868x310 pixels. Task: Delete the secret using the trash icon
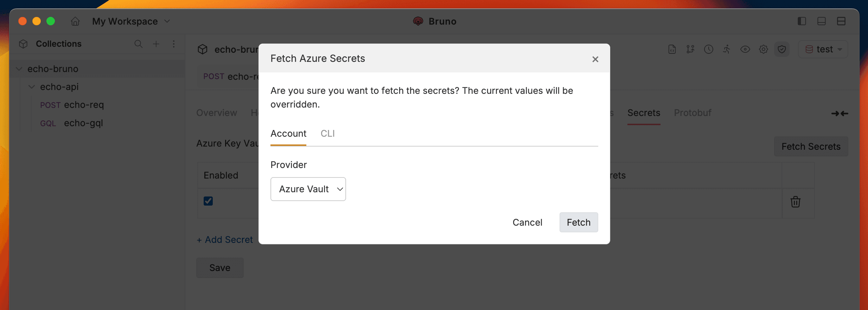(x=796, y=202)
